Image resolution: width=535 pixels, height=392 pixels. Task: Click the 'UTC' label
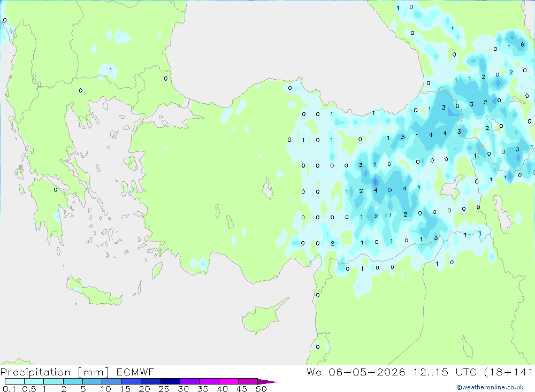[x=466, y=372]
